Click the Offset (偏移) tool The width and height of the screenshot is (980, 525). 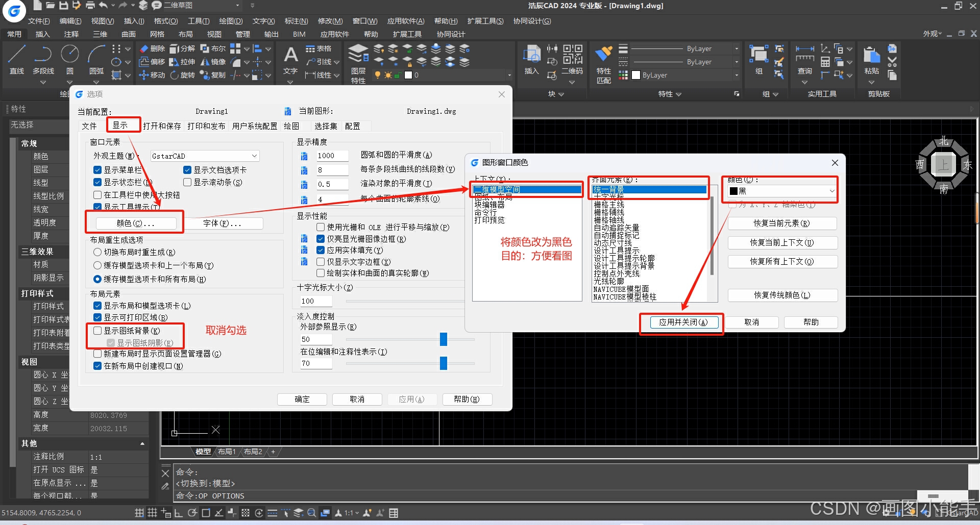(x=152, y=62)
